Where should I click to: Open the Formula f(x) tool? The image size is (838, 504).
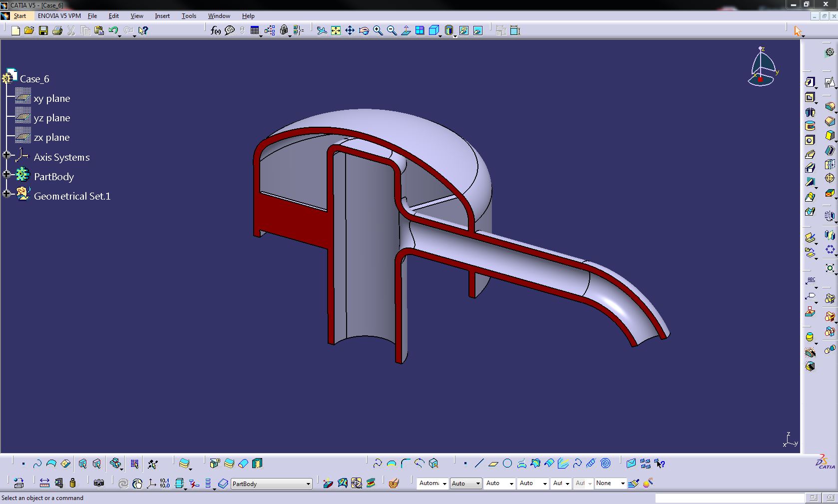(215, 30)
